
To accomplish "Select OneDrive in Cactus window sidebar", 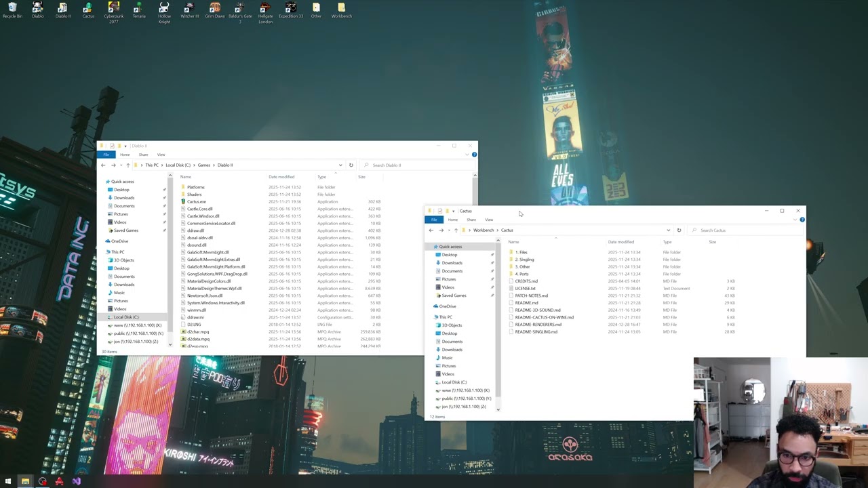I will 448,306.
